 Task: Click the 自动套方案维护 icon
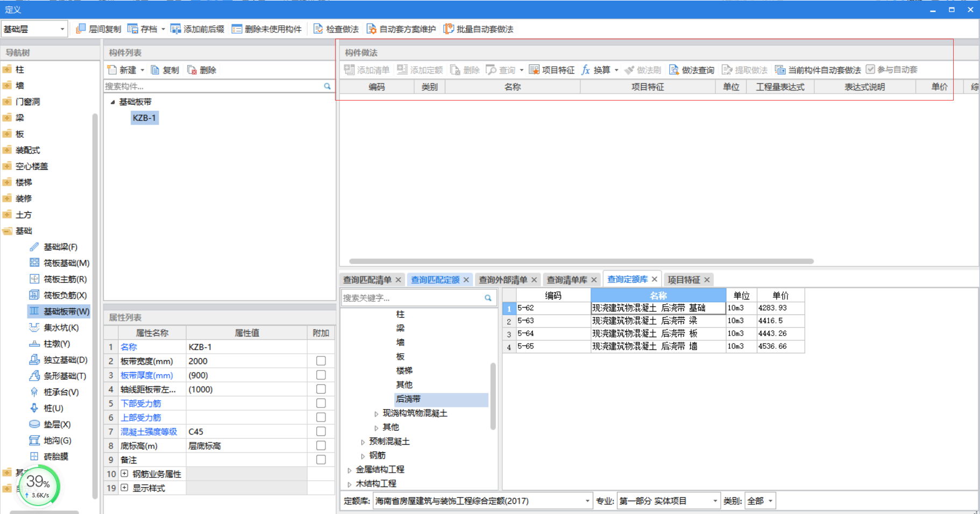click(372, 29)
